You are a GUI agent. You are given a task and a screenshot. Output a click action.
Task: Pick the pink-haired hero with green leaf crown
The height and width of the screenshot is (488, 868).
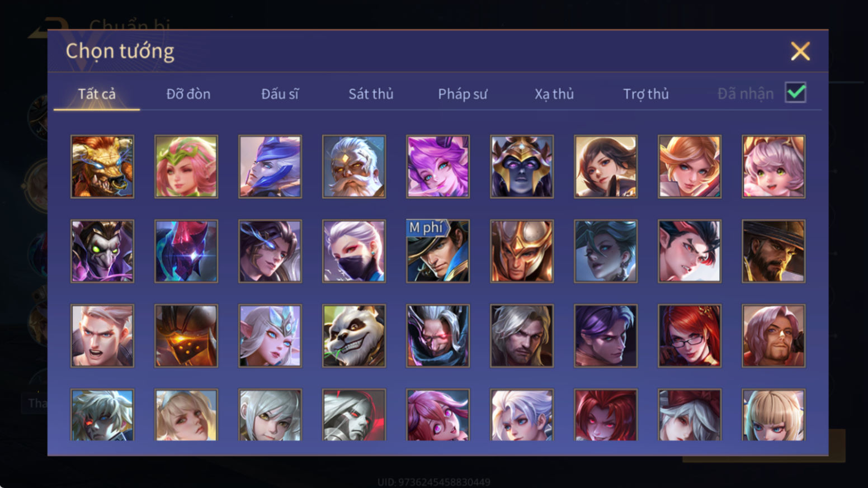pos(186,167)
